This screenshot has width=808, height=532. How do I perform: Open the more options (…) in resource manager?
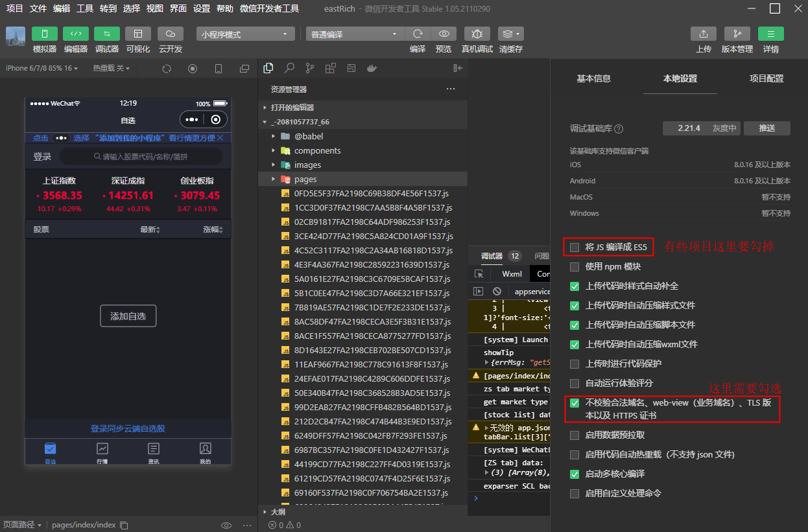[451, 89]
